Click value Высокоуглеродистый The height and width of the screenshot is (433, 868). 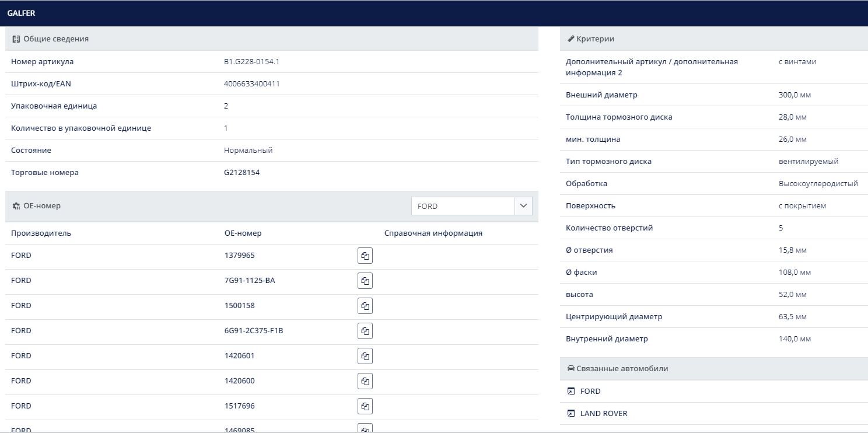point(818,183)
